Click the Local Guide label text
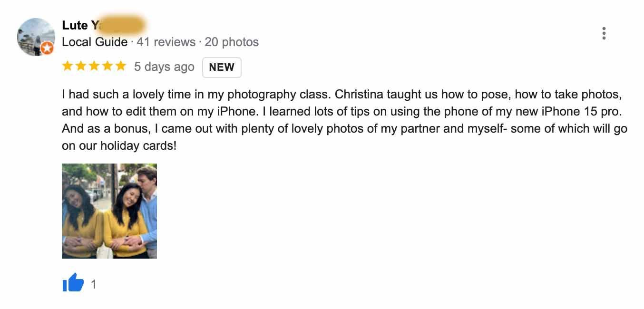The width and height of the screenshot is (644, 309). (95, 42)
